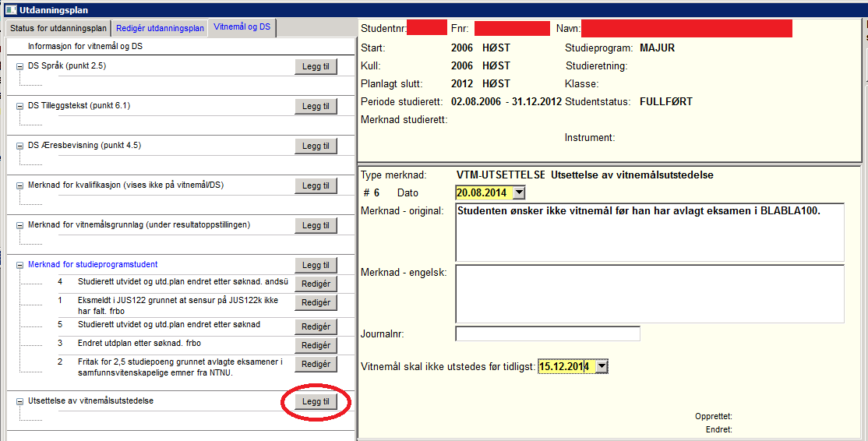This screenshot has height=441, width=868.
Task: Click the Journalnr input field
Action: [547, 334]
